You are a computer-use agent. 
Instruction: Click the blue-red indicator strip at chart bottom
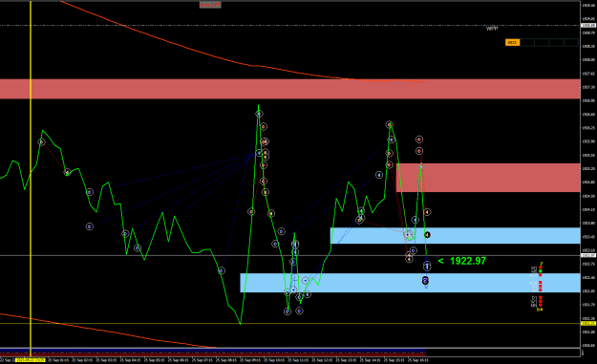(213, 353)
